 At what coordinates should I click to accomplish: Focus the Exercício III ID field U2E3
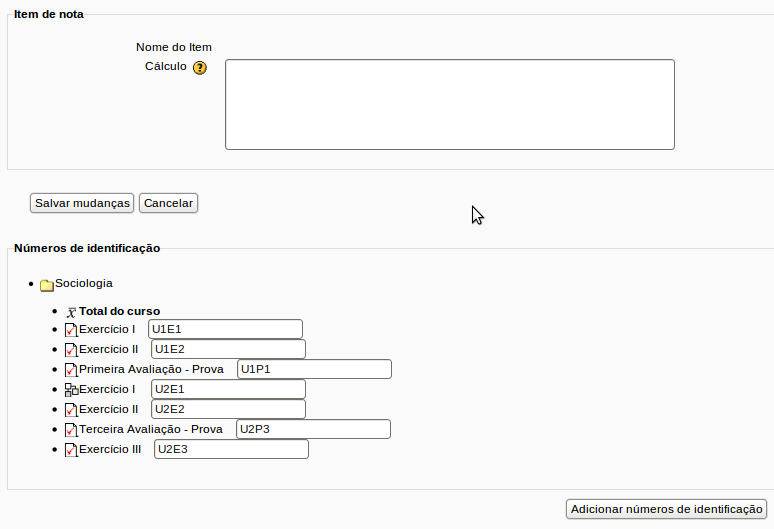231,449
